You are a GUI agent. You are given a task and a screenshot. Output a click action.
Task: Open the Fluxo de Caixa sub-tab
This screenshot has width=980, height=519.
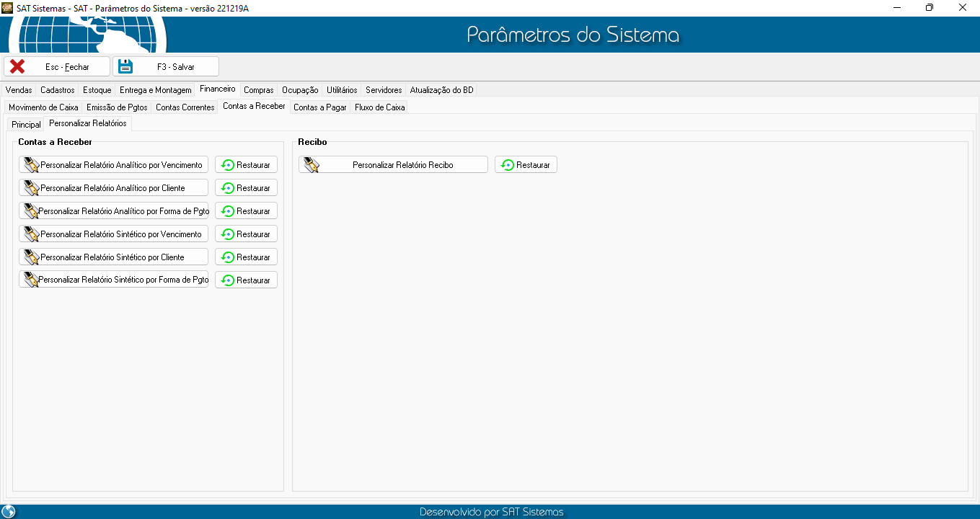(380, 107)
